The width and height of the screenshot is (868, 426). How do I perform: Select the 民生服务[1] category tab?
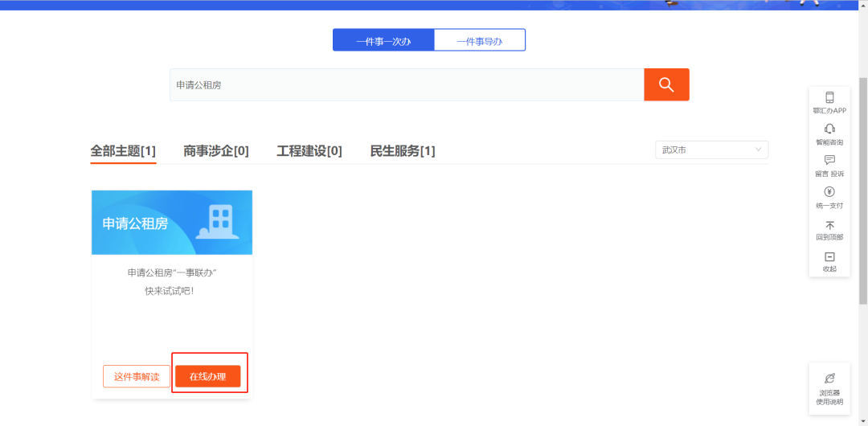point(403,151)
